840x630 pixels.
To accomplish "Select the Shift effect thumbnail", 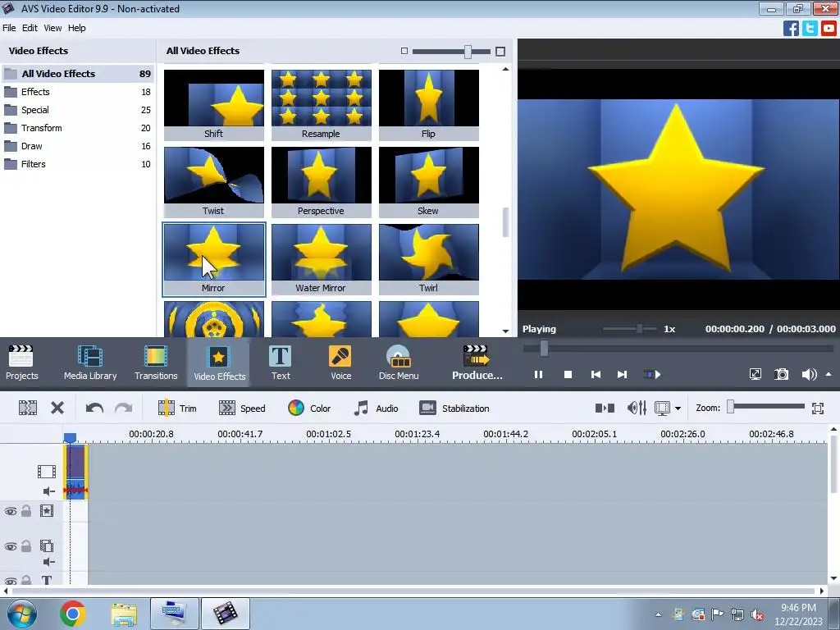I will click(214, 104).
